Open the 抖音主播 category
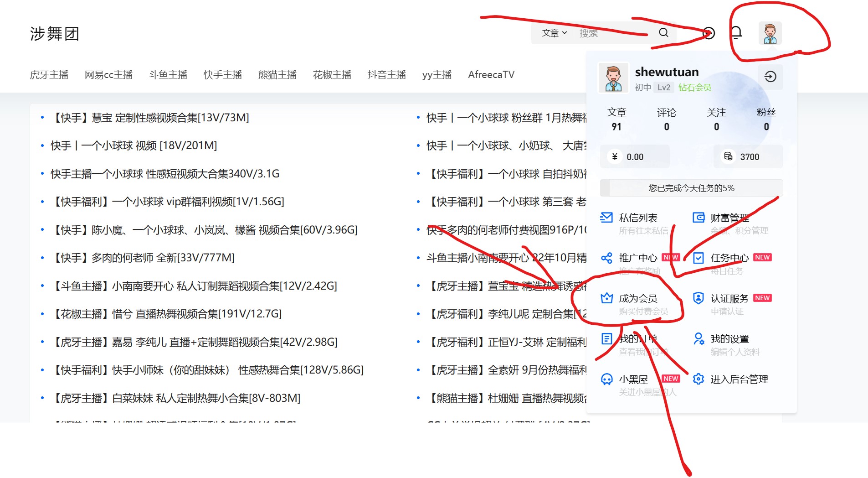 [x=387, y=74]
